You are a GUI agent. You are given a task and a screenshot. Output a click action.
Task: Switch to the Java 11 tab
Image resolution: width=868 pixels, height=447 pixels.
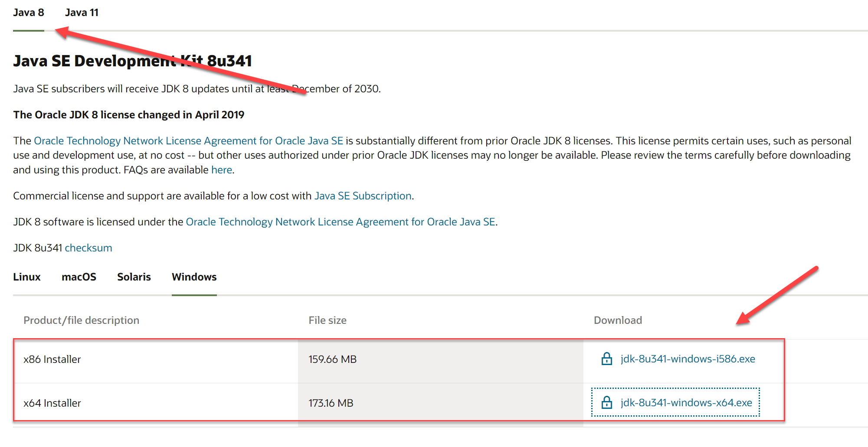pos(82,13)
